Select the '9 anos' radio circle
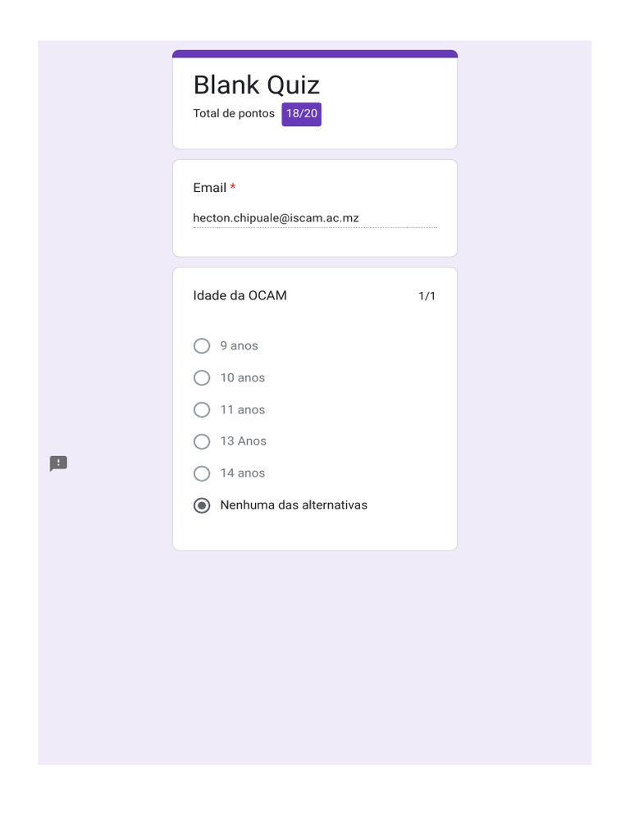The image size is (630, 840). [x=202, y=346]
